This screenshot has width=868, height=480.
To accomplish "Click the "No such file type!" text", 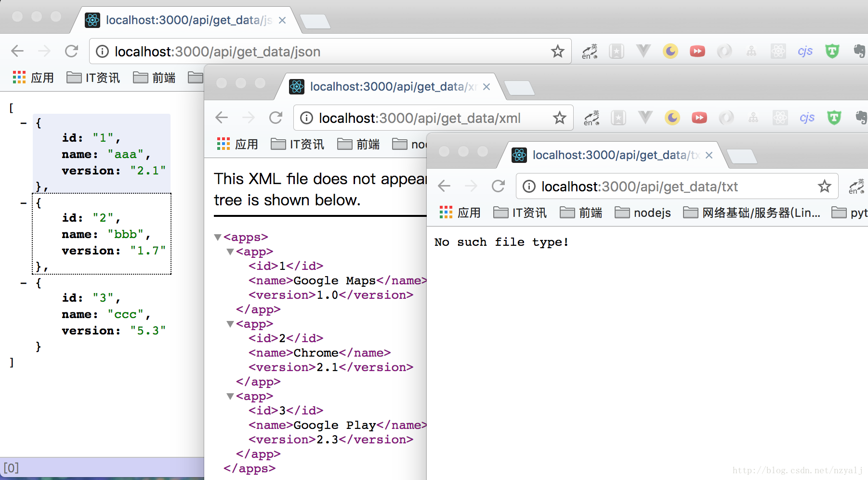I will (501, 242).
